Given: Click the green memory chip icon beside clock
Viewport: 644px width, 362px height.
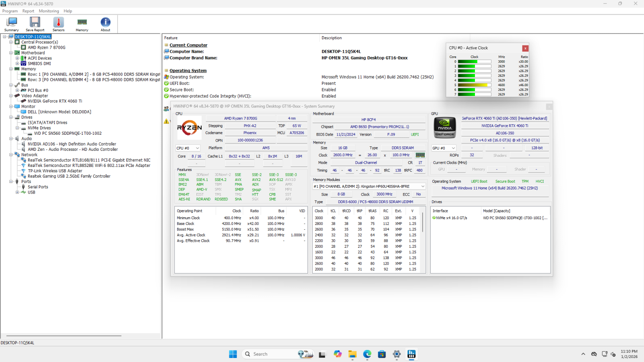Looking at the screenshot, I should [420, 155].
